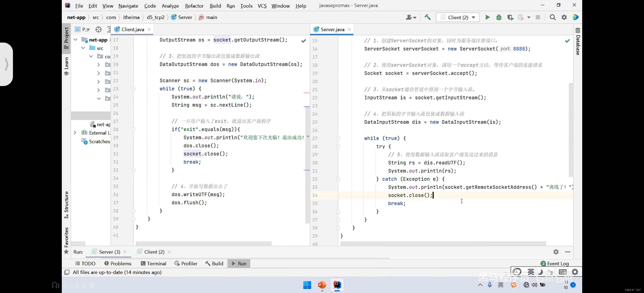Fold the while loop at Client line 23
This screenshot has width=644, height=293.
pyautogui.click(x=134, y=89)
